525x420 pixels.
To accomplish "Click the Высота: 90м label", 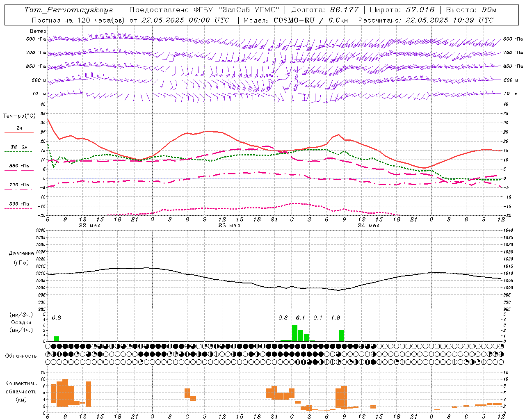I will point(471,10).
